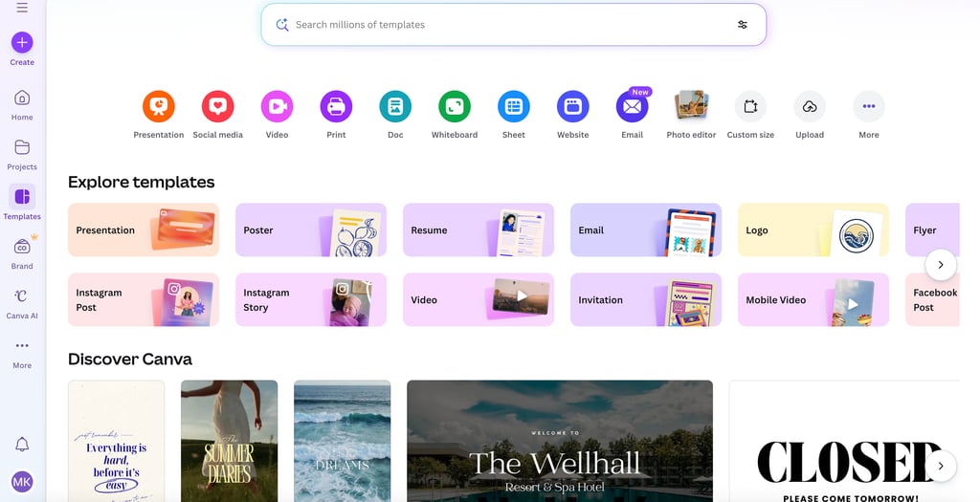Open the Sheet design type icon
Viewport: 980px width, 502px height.
(514, 106)
